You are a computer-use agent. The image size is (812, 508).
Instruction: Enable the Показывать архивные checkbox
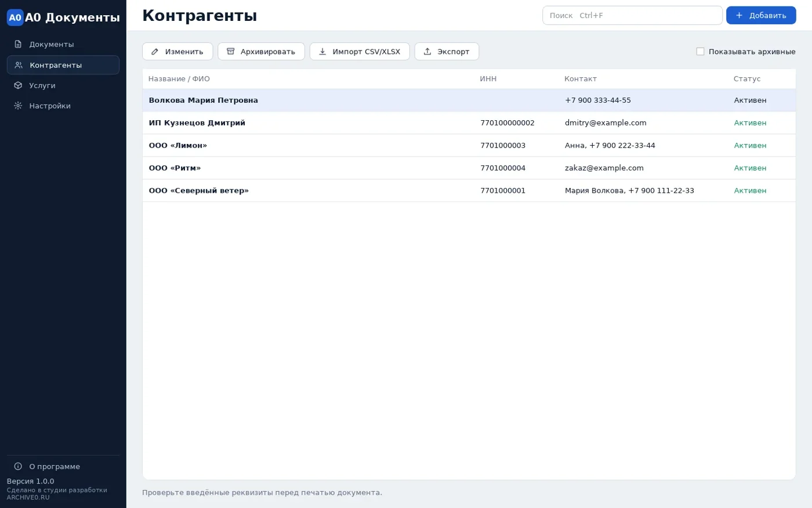700,52
